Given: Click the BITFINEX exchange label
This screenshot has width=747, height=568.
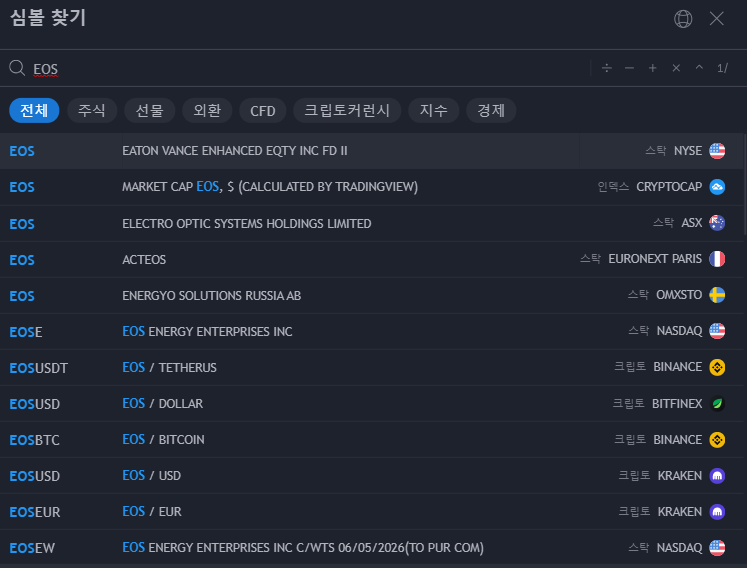Looking at the screenshot, I should click(x=677, y=404).
